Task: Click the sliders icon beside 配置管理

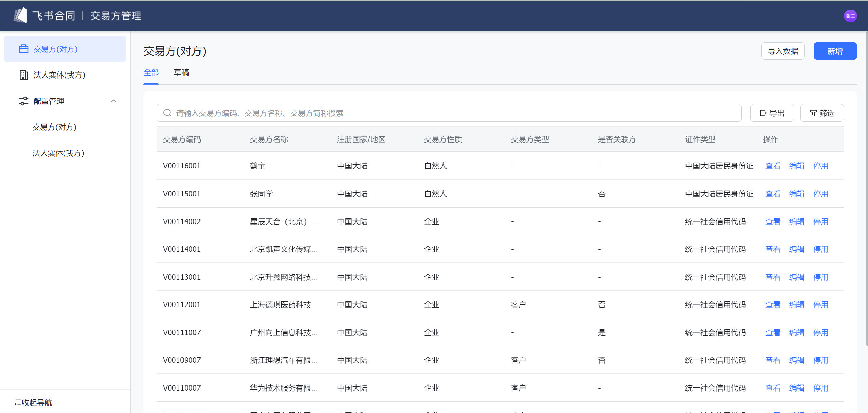Action: coord(23,101)
